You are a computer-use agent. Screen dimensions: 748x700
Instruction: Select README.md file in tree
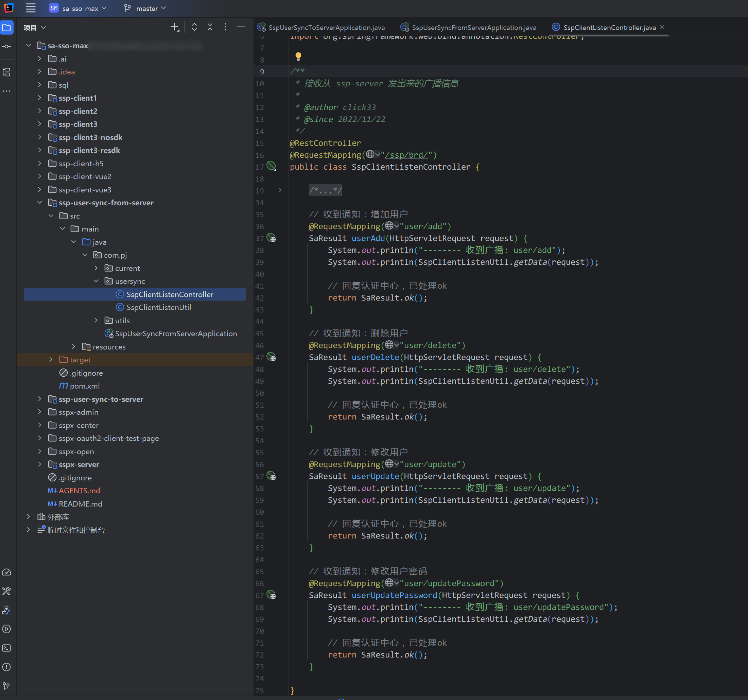(80, 503)
